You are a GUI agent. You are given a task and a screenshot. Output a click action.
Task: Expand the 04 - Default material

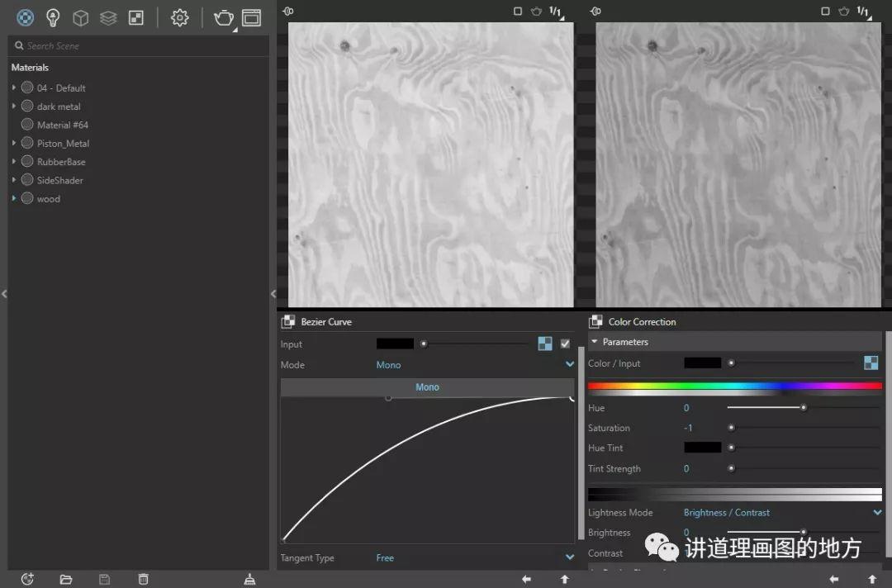[x=14, y=88]
